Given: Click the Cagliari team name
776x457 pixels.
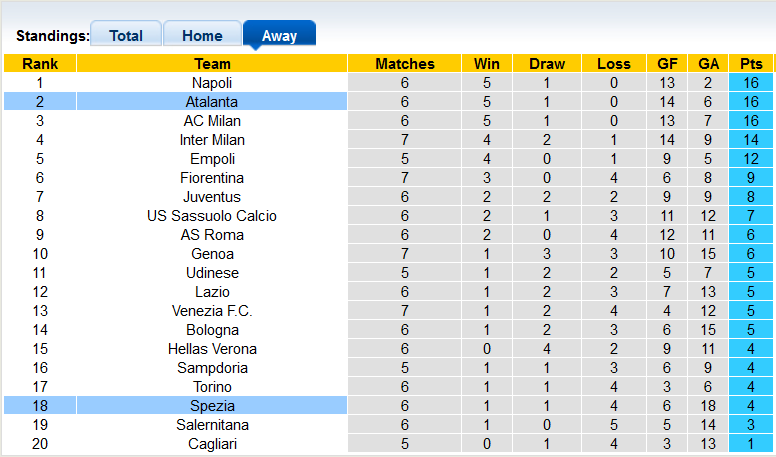Looking at the screenshot, I should click(212, 444).
